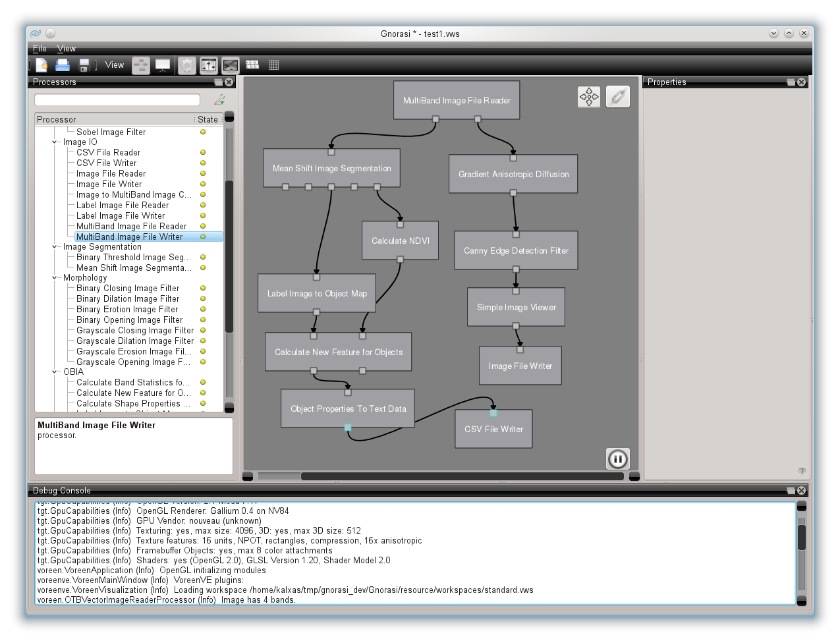Image resolution: width=840 pixels, height=641 pixels.
Task: Toggle the navigation arrows mode in canvas
Action: [x=589, y=97]
